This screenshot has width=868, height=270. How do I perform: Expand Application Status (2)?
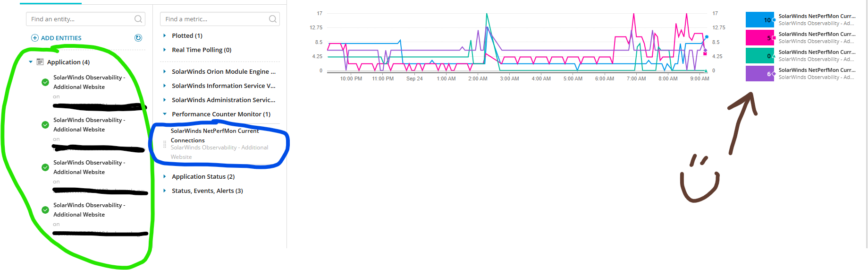[164, 176]
